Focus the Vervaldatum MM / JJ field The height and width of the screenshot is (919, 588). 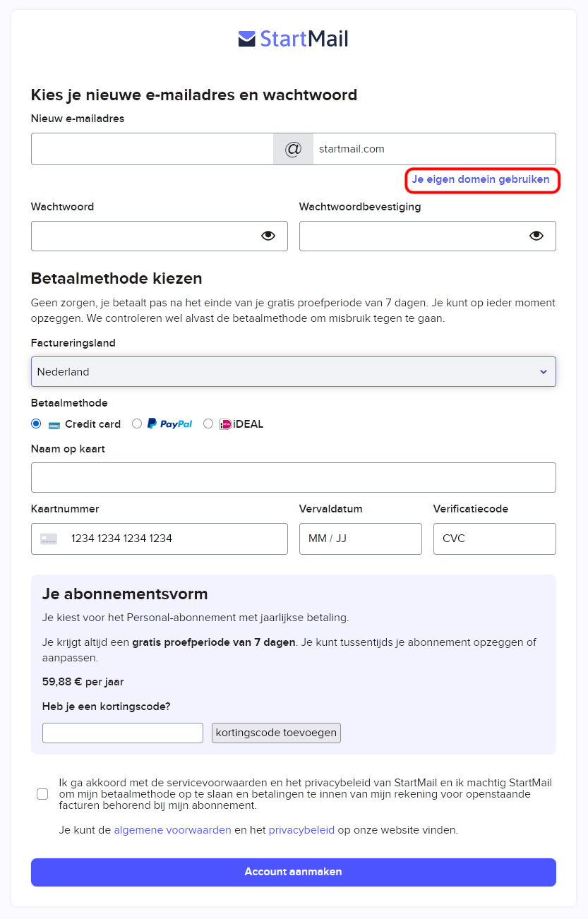coord(361,539)
